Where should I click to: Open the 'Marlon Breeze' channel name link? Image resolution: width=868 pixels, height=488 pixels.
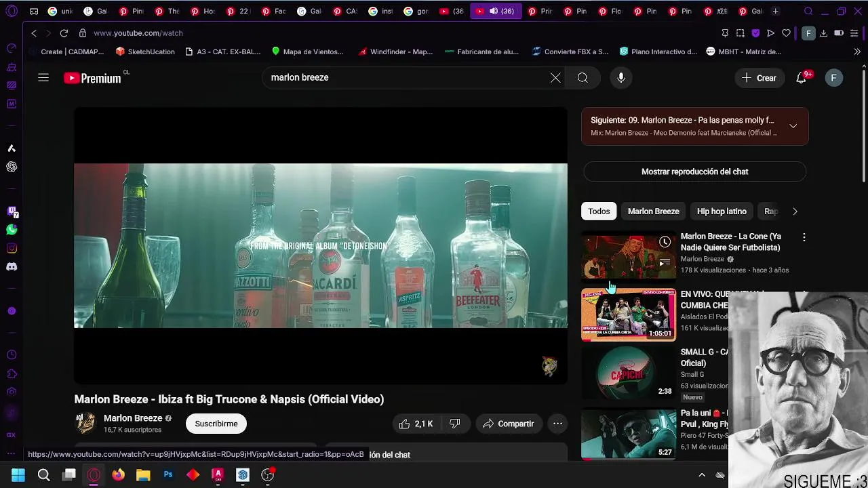133,418
